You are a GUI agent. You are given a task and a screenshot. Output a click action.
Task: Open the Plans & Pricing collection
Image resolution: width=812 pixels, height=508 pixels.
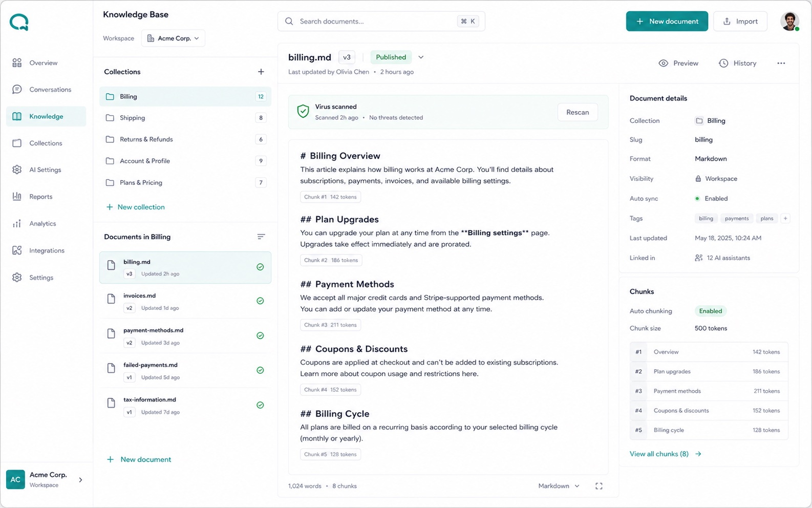pos(185,182)
